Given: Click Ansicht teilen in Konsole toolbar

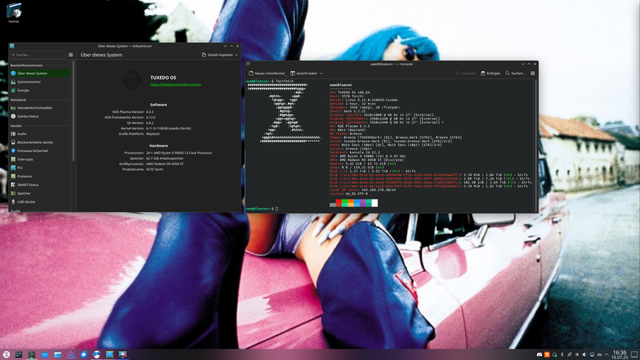Looking at the screenshot, I should click(304, 73).
